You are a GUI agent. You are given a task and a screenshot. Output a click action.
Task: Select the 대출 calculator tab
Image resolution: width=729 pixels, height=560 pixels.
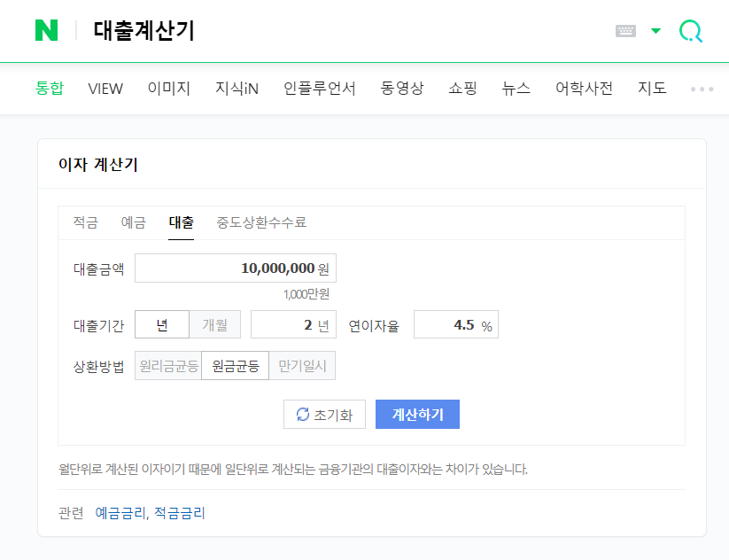(182, 222)
